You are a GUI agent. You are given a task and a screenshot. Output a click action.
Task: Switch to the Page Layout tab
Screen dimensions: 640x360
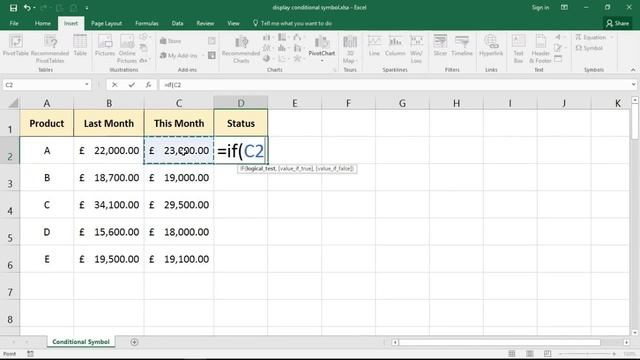[106, 23]
